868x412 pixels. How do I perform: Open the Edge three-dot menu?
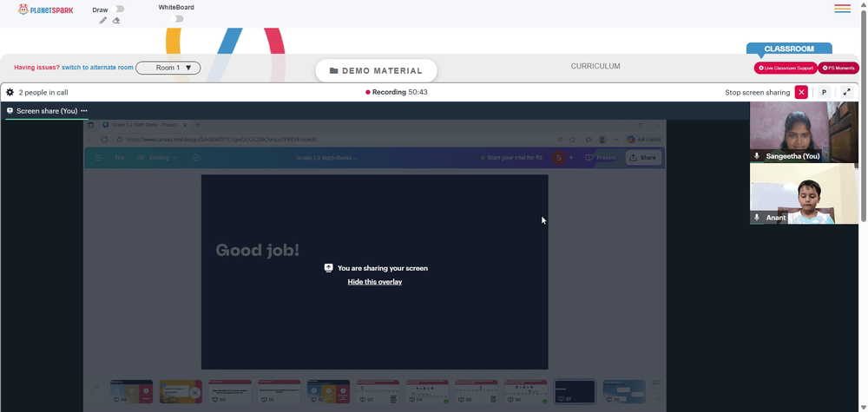click(615, 140)
